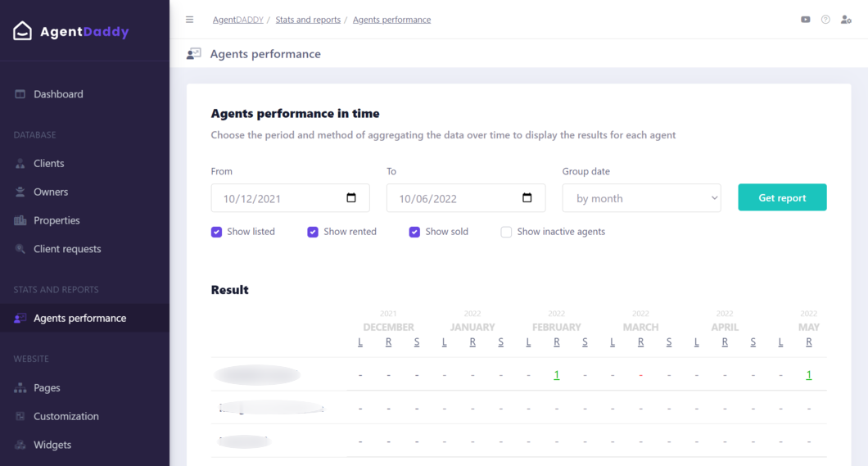This screenshot has height=466, width=868.
Task: Click the hamburger menu icon
Action: (x=189, y=20)
